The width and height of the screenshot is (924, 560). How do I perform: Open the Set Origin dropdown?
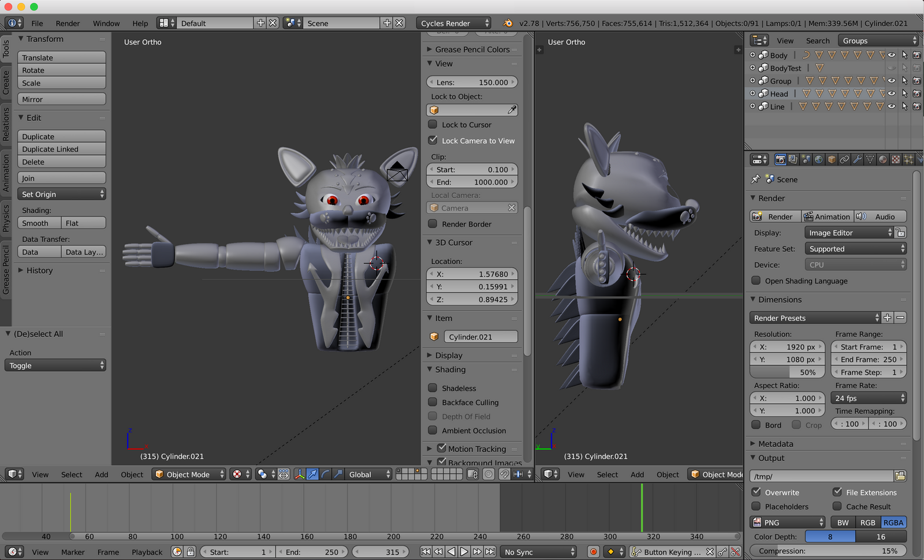point(62,194)
